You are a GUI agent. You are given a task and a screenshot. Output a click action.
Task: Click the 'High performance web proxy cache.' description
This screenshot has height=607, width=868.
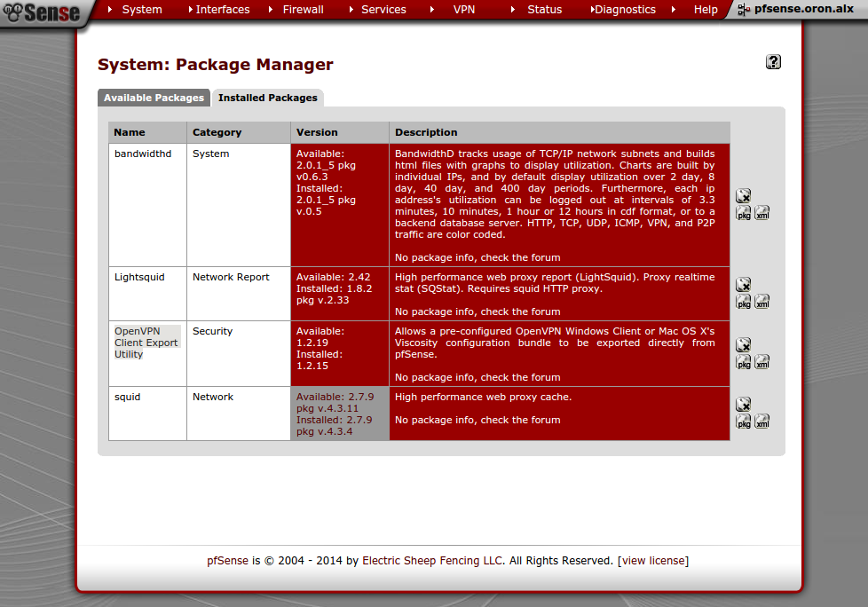pos(484,397)
